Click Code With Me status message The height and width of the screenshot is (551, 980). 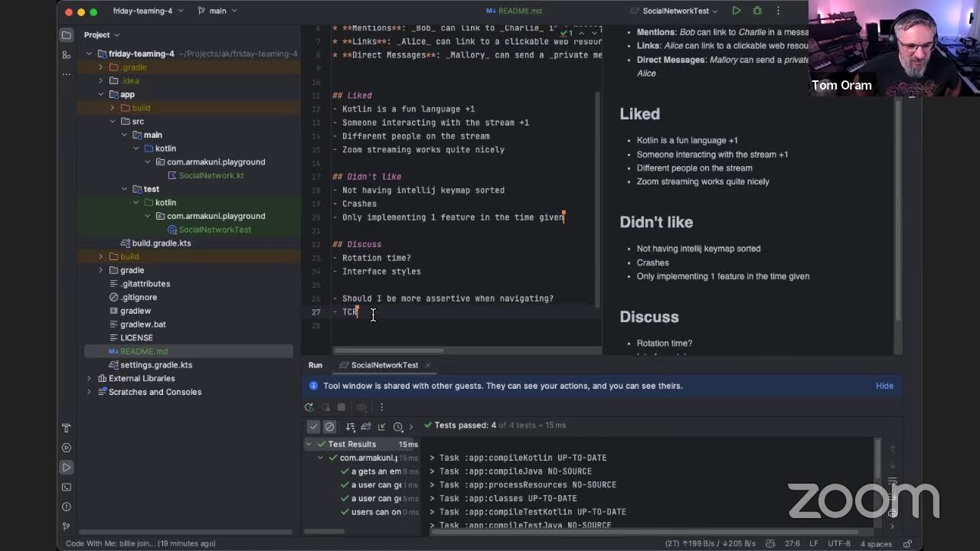141,543
